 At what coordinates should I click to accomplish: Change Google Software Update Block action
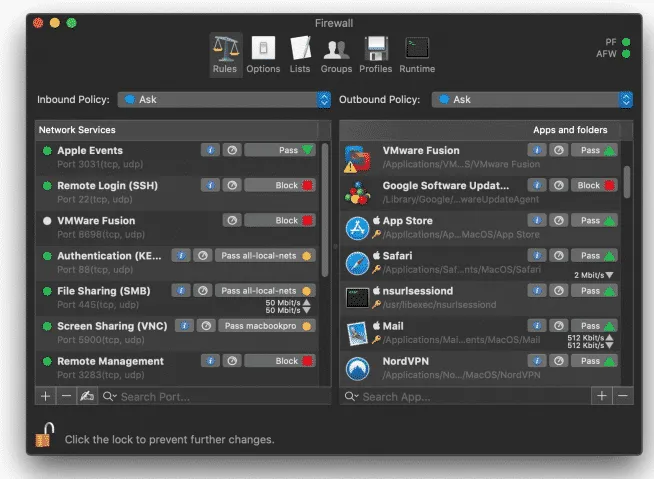pyautogui.click(x=594, y=185)
